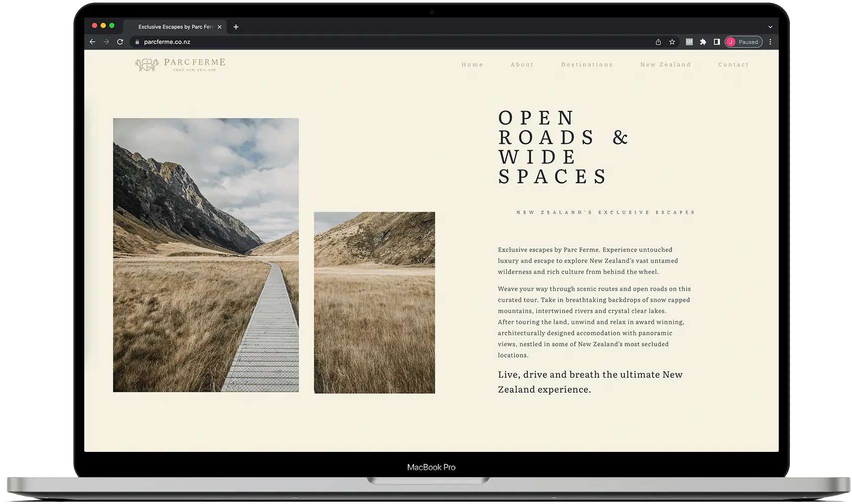Click the Parc Ferme logo emblem
Image resolution: width=852 pixels, height=504 pixels.
147,64
